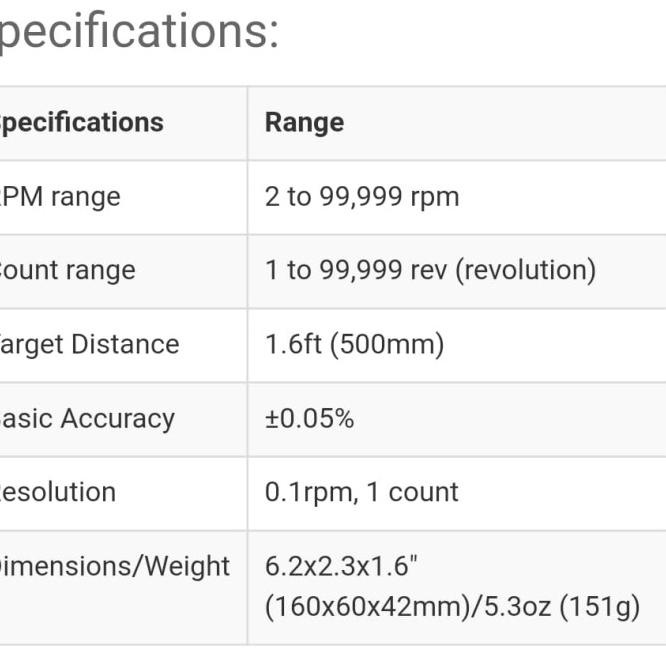Click the (160x60x42mm)/5.3oz (151g) text
666x666 pixels.
click(452, 606)
